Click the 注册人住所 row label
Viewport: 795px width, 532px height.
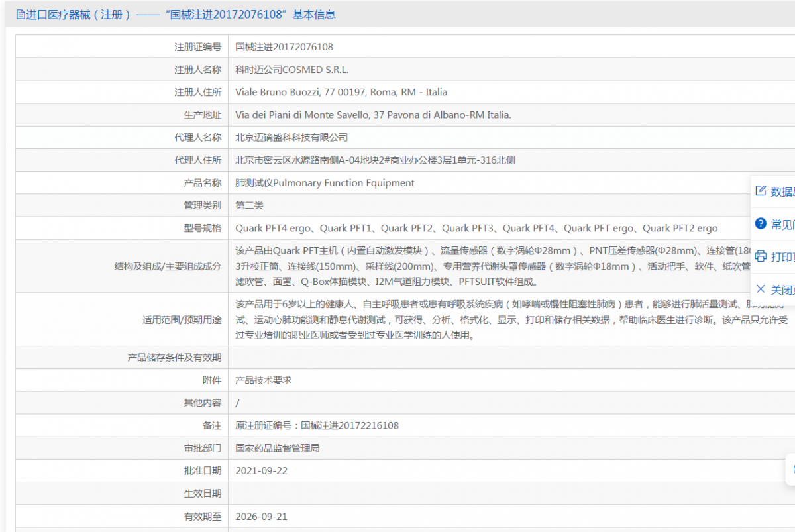(198, 92)
